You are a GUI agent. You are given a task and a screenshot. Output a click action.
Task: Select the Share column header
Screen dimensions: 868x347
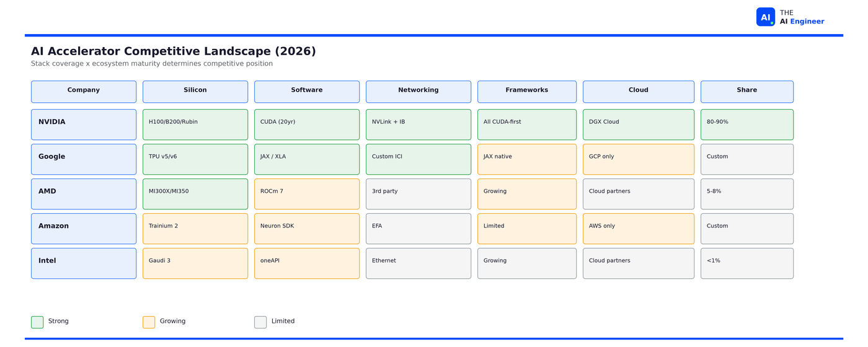(x=747, y=92)
